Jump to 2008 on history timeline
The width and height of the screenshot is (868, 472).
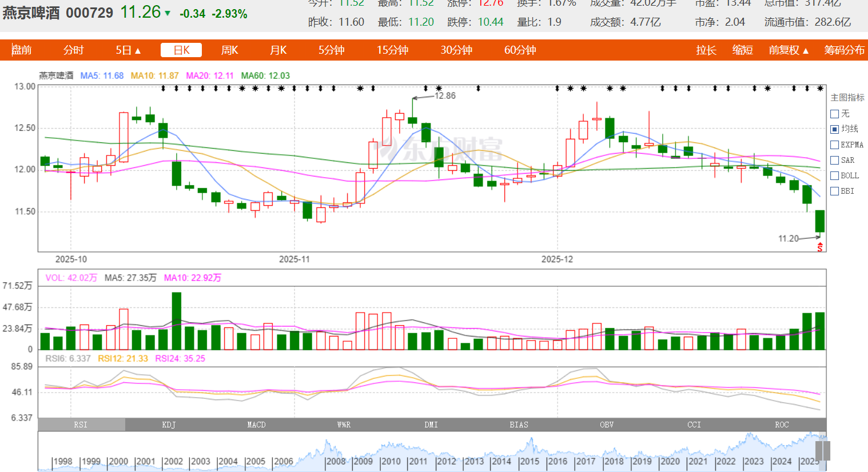336,461
